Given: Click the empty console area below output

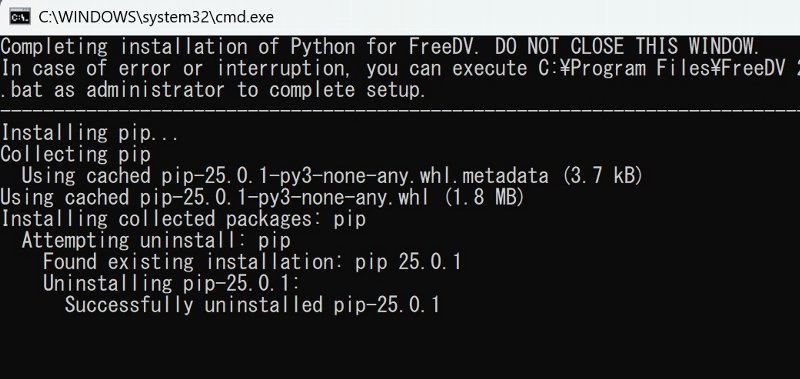Looking at the screenshot, I should pos(400,348).
